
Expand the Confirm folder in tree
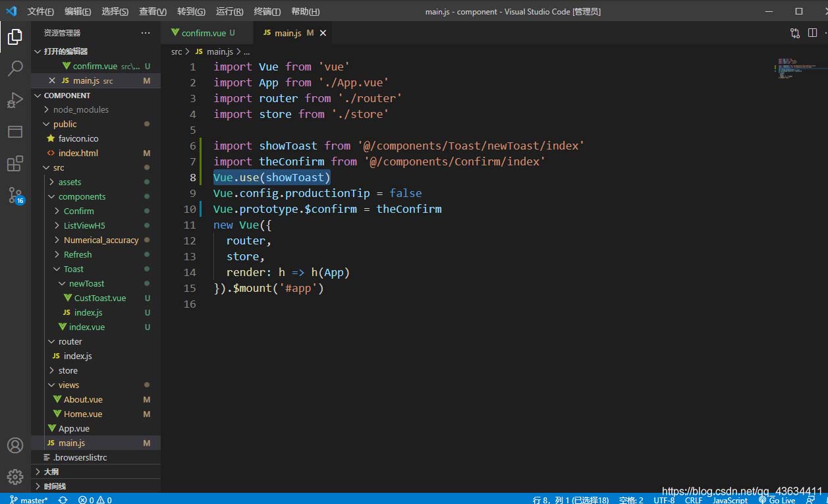click(78, 211)
